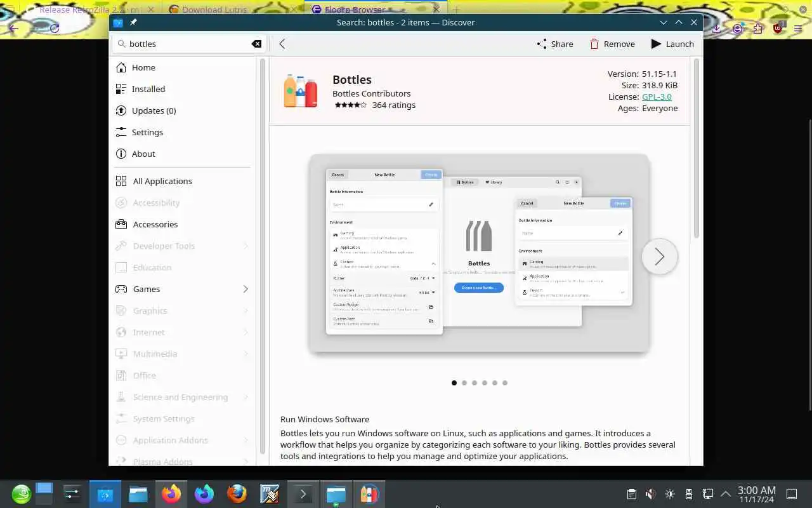812x508 pixels.
Task: Select the Games category
Action: coord(183,289)
